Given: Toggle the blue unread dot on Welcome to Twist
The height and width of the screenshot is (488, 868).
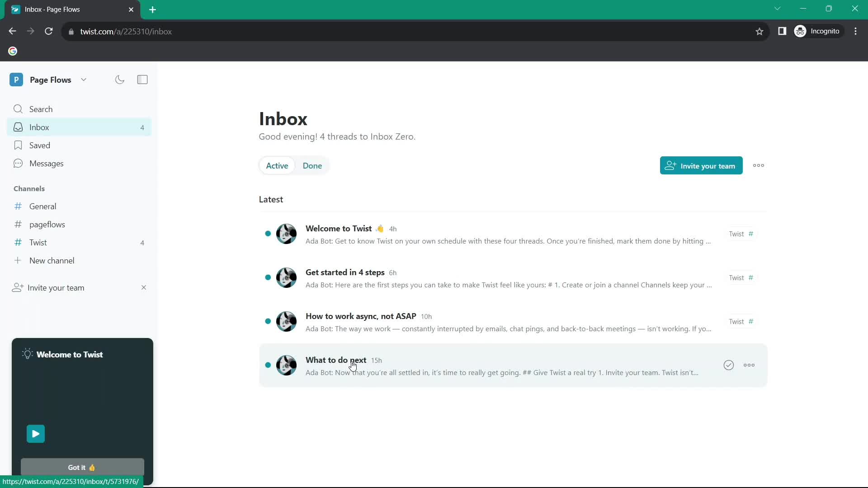Looking at the screenshot, I should 268,234.
